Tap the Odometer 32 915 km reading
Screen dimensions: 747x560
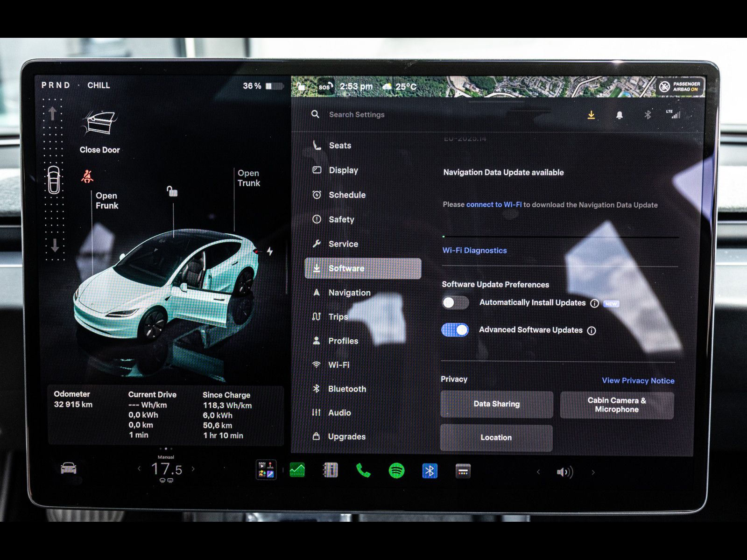click(x=73, y=399)
